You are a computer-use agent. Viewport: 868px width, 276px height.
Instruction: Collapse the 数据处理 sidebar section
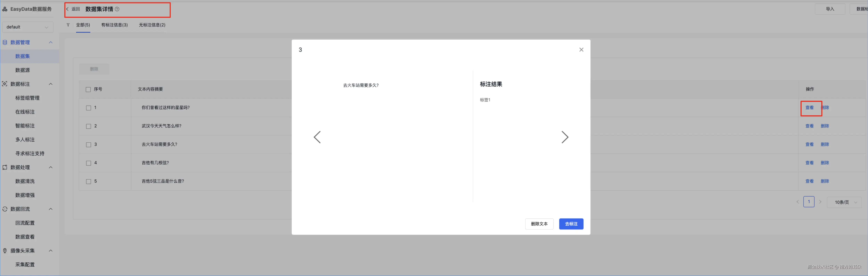[x=51, y=168]
